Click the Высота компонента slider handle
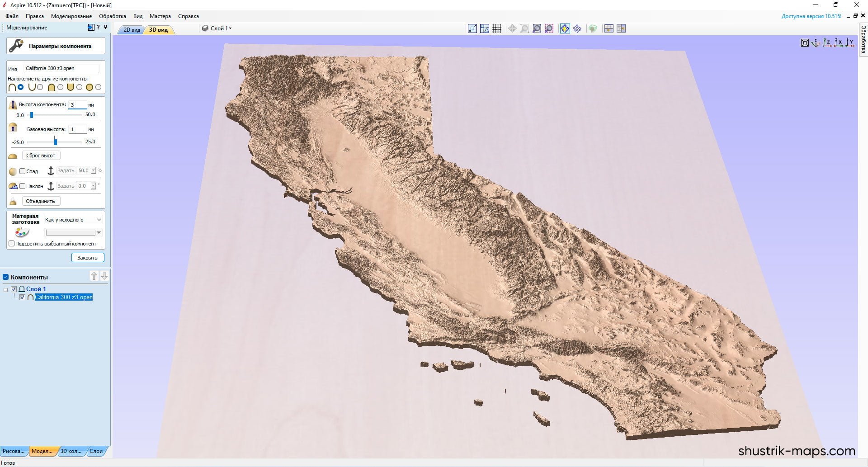This screenshot has width=868, height=467. [x=32, y=115]
